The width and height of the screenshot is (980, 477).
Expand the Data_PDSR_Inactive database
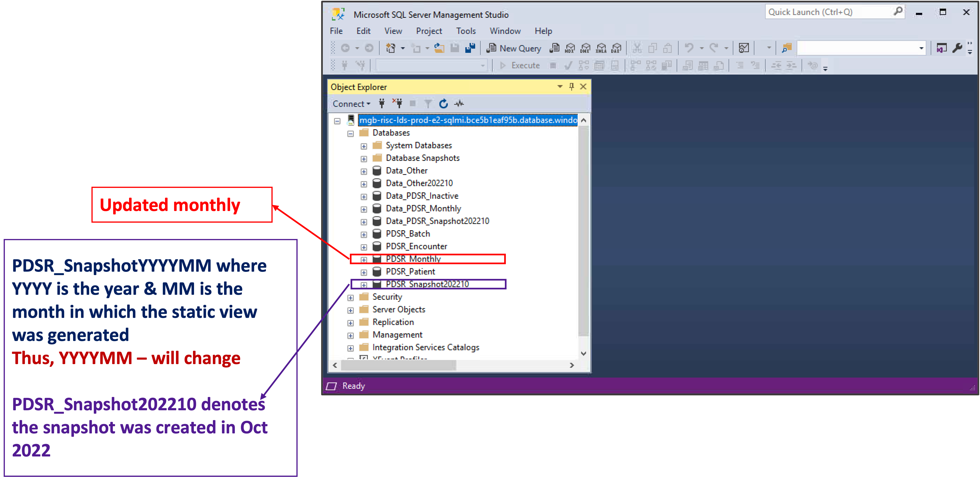point(364,197)
